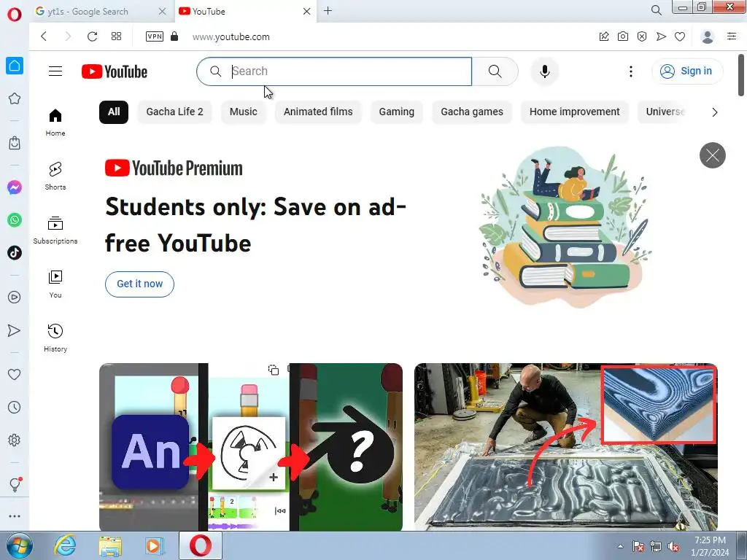The image size is (747, 560).
Task: Click the YouTube search magnifier button
Action: coord(495,71)
